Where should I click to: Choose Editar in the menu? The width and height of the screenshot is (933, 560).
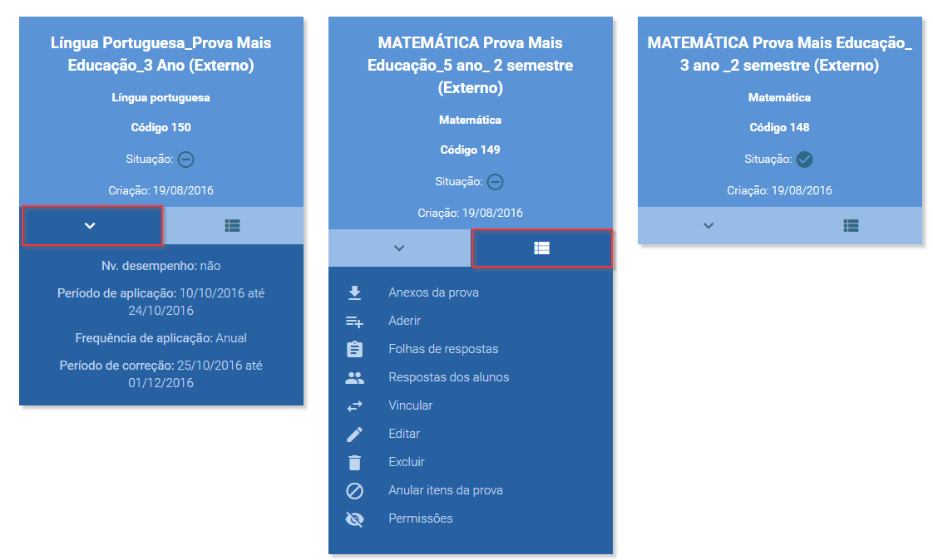click(x=404, y=434)
